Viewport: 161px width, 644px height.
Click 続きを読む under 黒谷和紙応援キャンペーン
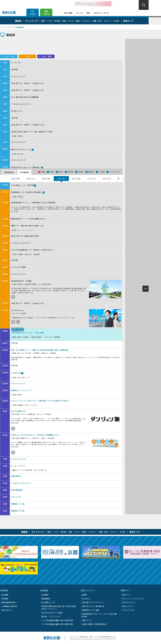click(x=15, y=211)
